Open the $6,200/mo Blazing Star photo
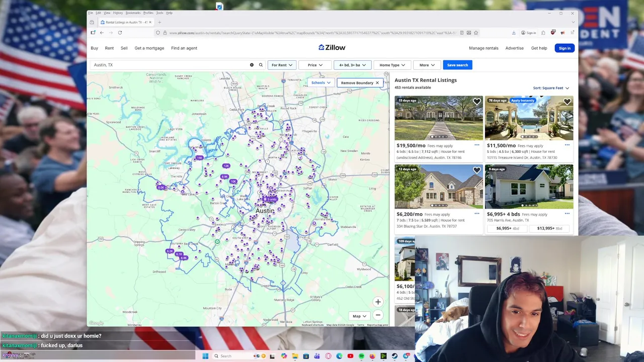This screenshot has width=644, height=362. [438, 187]
